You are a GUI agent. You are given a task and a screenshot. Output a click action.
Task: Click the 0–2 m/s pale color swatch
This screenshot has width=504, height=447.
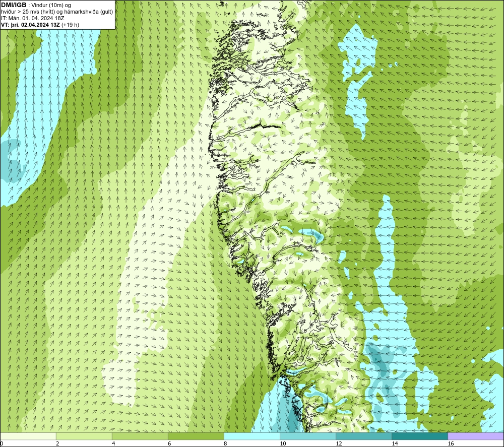coord(28,436)
